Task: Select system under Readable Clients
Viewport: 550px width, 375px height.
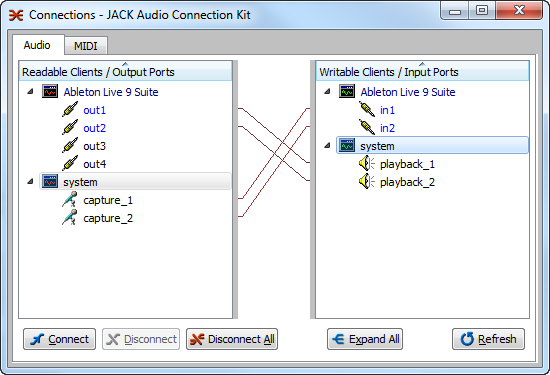Action: [135, 181]
